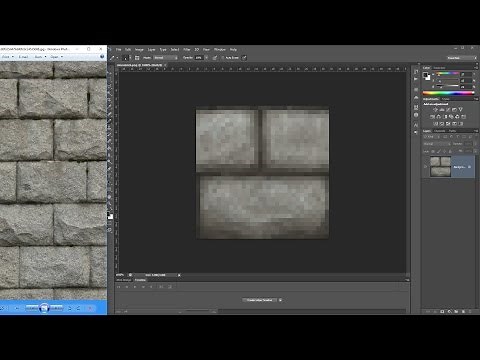Toggle lock all in Layers panel
Screen dimensions: 480x360
pyautogui.click(x=450, y=151)
